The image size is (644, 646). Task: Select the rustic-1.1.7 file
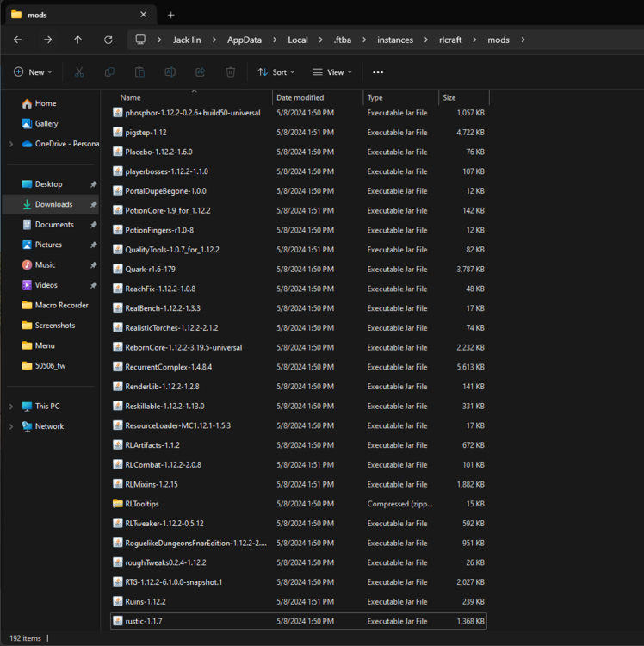point(299,621)
